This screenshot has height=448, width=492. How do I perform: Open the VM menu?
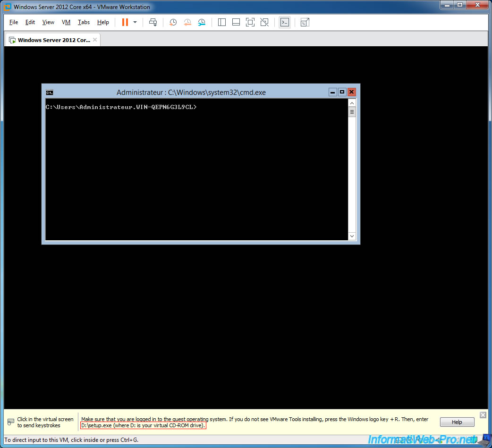click(66, 22)
